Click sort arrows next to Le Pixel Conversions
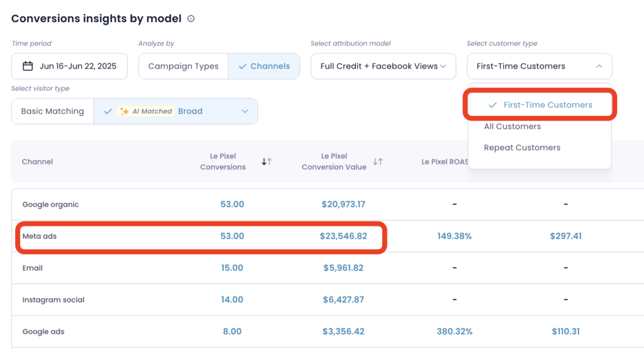The height and width of the screenshot is (349, 644). (266, 162)
